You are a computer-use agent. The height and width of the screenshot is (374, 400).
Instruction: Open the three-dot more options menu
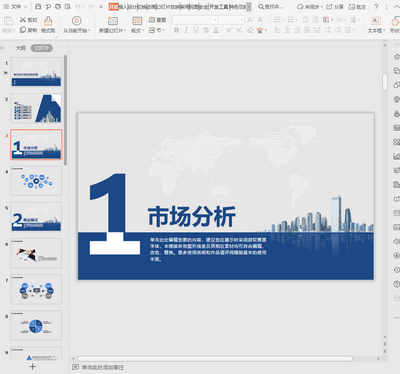coord(386,7)
